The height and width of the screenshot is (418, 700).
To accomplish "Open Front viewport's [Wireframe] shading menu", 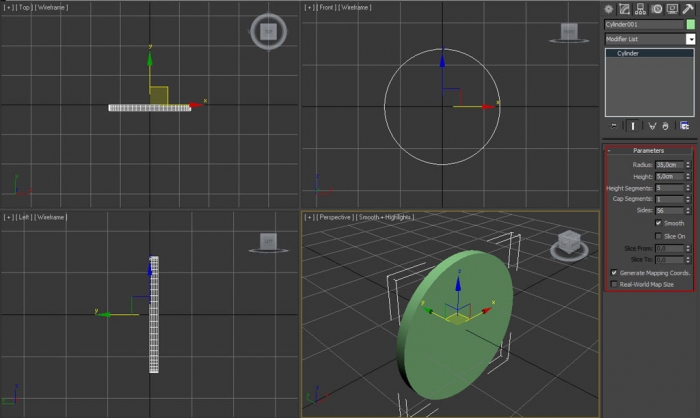I will pyautogui.click(x=355, y=8).
